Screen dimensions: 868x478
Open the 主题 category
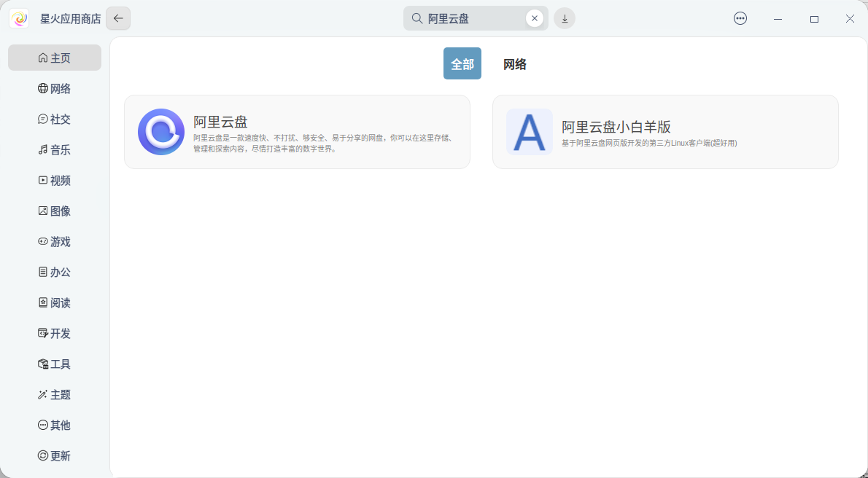click(55, 394)
